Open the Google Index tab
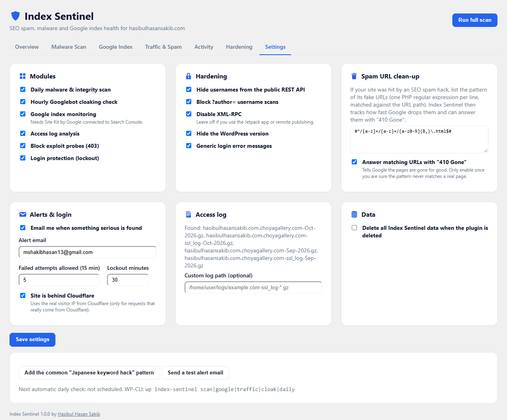The image size is (507, 420). coord(116,47)
